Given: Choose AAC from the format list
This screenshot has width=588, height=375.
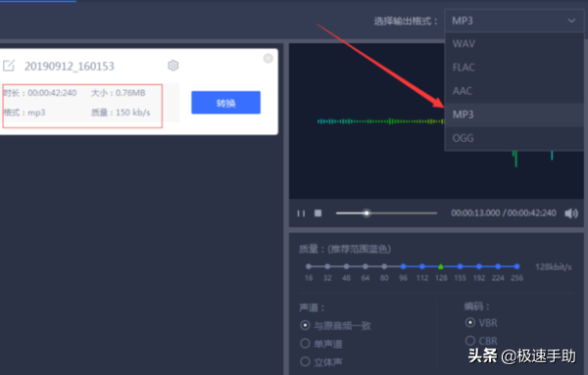Looking at the screenshot, I should [x=514, y=91].
